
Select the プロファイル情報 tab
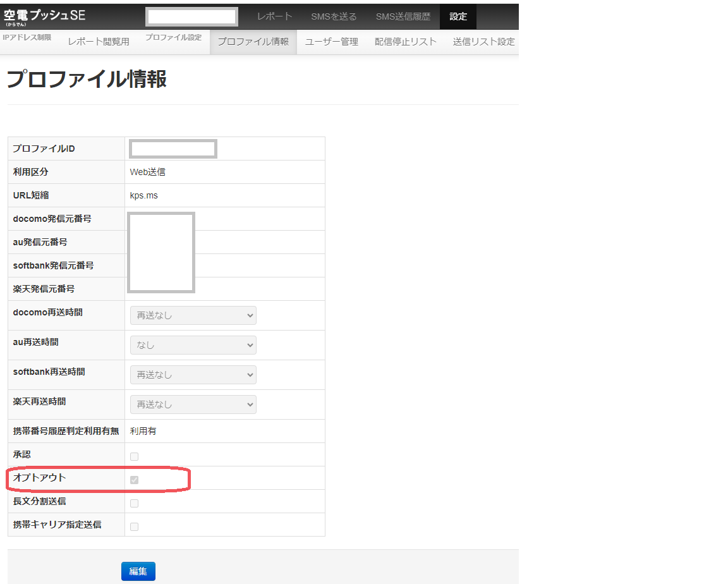click(253, 42)
